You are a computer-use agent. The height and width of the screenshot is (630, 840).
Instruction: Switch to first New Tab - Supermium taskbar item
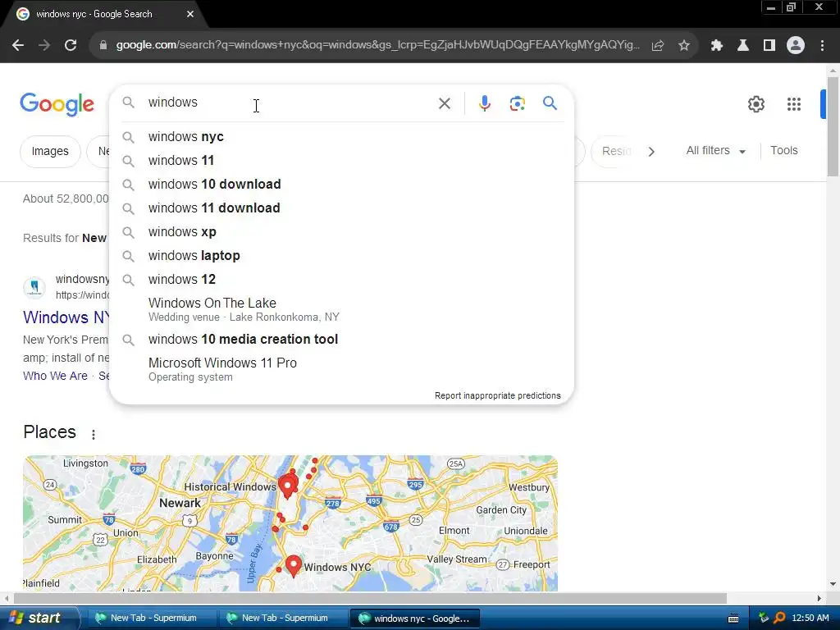click(150, 619)
